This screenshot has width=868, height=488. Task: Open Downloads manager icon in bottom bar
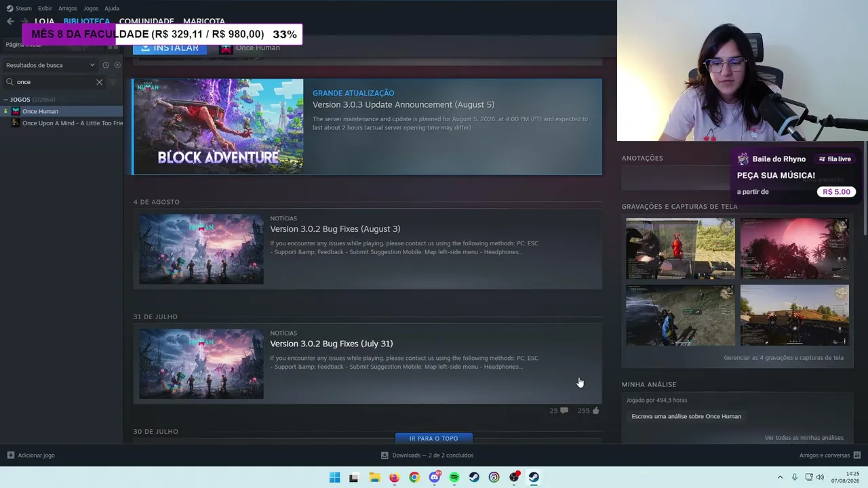coord(384,455)
